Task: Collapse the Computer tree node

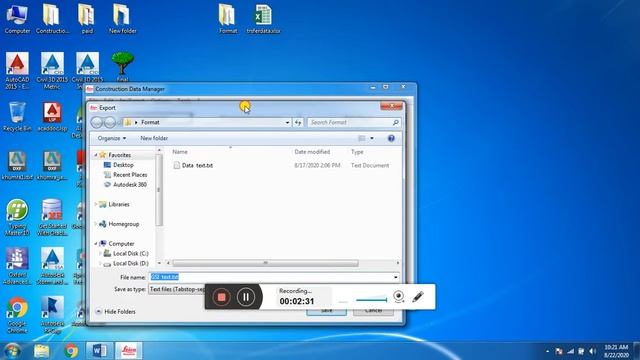Action: (96, 244)
